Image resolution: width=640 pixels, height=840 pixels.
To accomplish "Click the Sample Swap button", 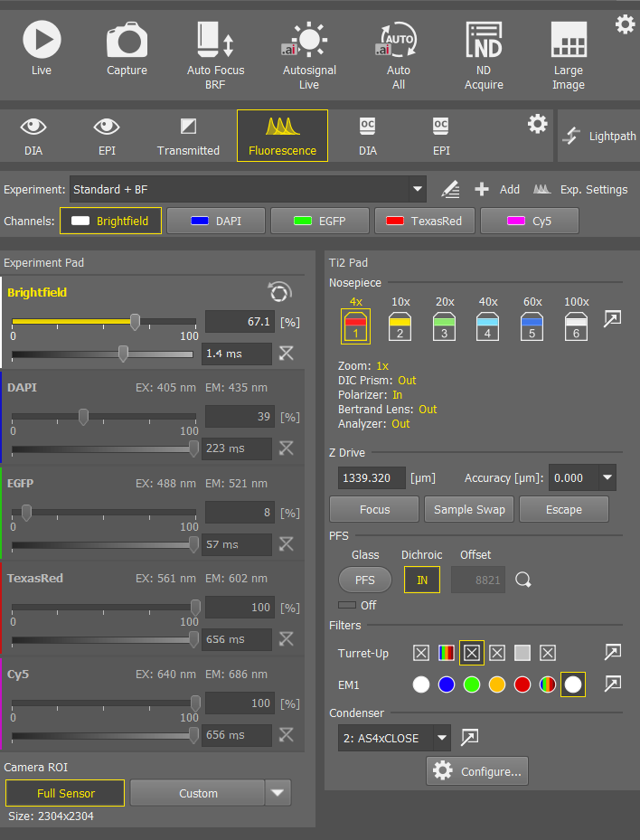I will click(x=469, y=509).
